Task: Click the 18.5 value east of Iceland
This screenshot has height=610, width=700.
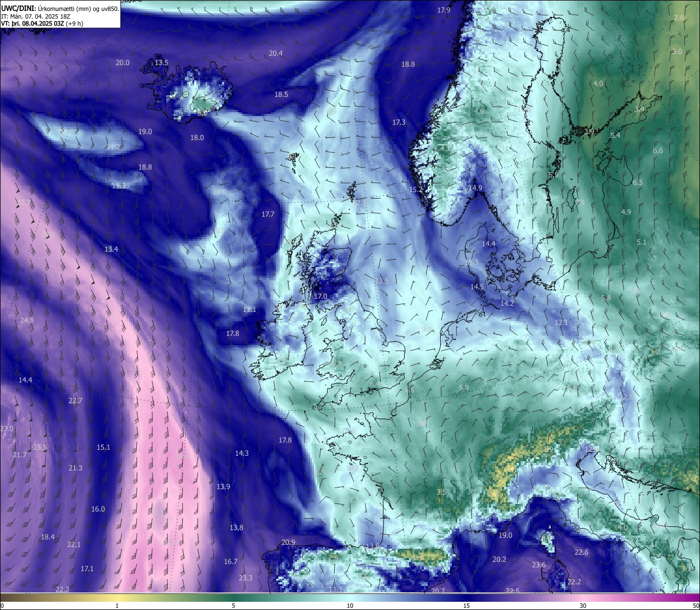Action: 281,95
